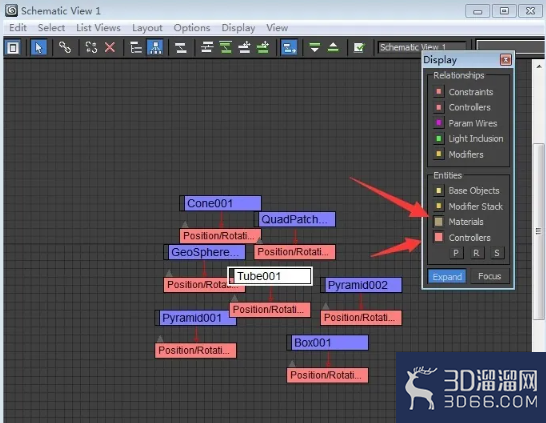This screenshot has height=423, width=546.
Task: Select Position/Rotation node under Box001
Action: click(x=327, y=375)
